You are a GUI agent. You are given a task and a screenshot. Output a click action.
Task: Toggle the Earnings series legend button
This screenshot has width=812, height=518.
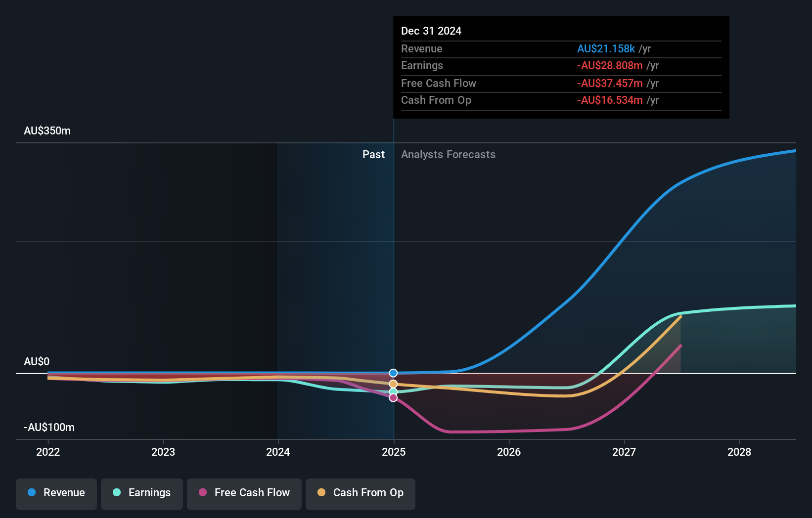coord(142,494)
